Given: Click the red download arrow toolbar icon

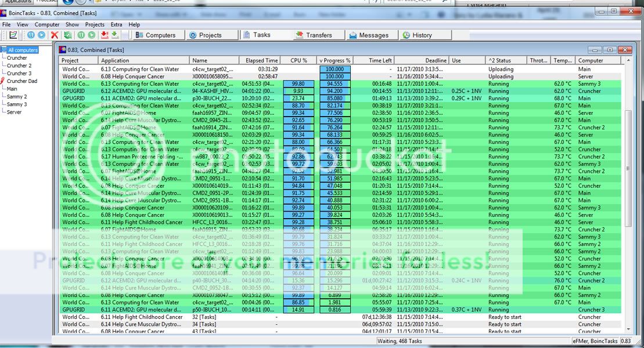Looking at the screenshot, I should 105,35.
